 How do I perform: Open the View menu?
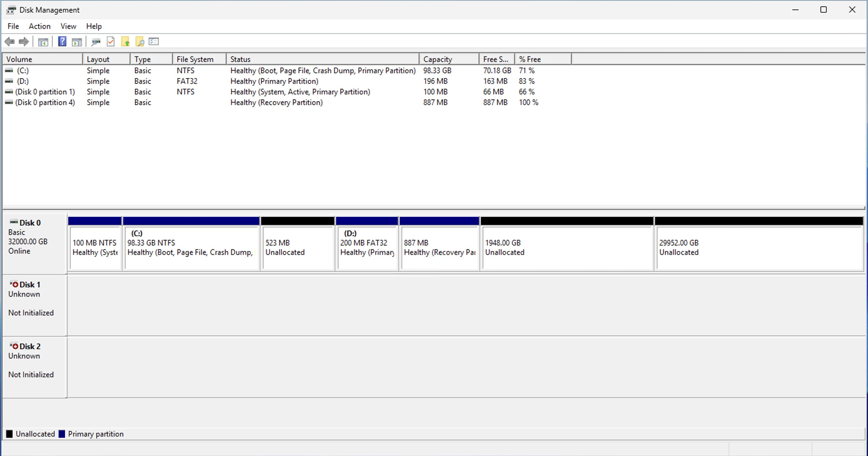(x=68, y=26)
